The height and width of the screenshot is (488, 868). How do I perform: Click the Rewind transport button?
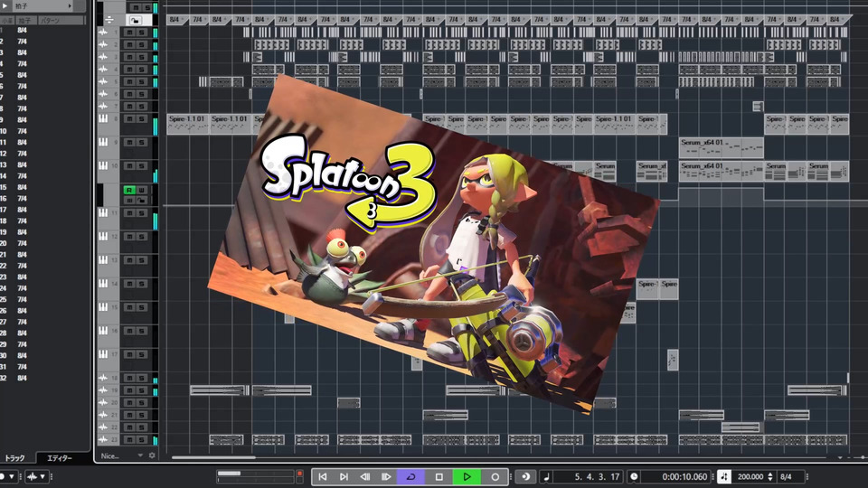click(x=364, y=476)
